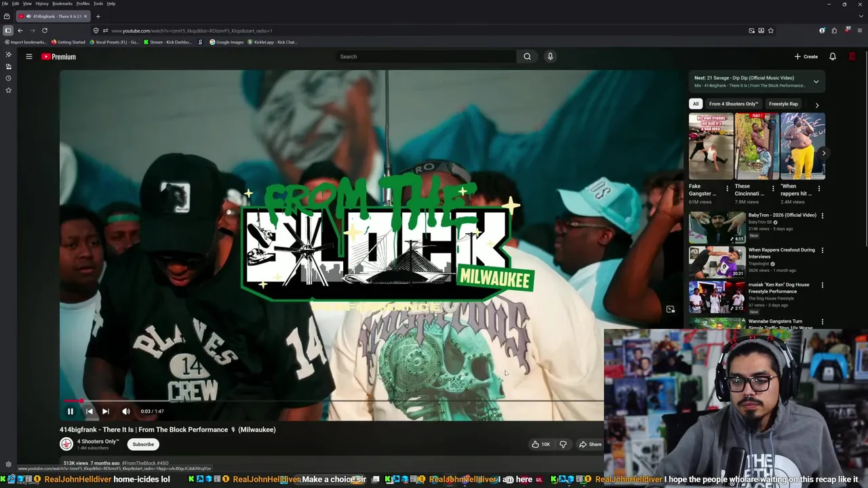Open browser application hamburger menu
868x488 pixels.
(860, 30)
